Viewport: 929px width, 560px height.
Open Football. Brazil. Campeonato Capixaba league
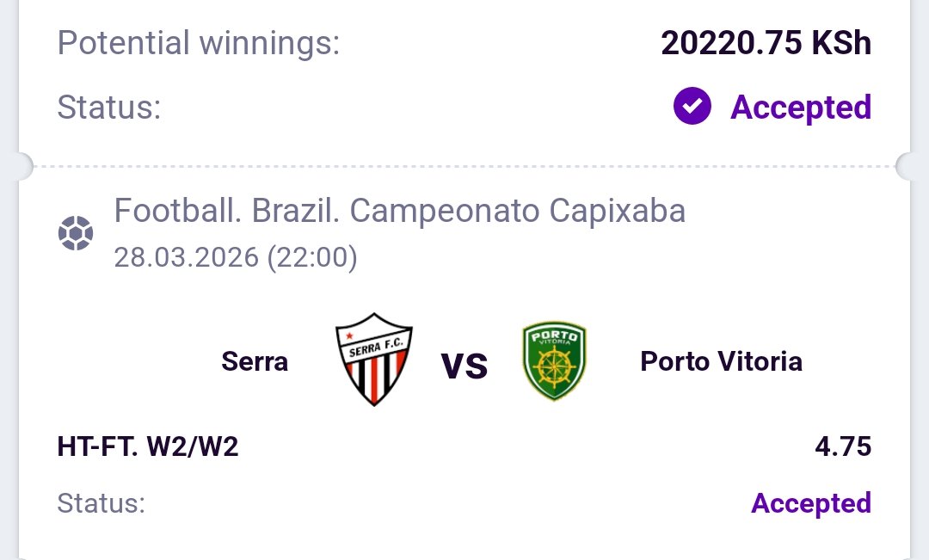[400, 211]
